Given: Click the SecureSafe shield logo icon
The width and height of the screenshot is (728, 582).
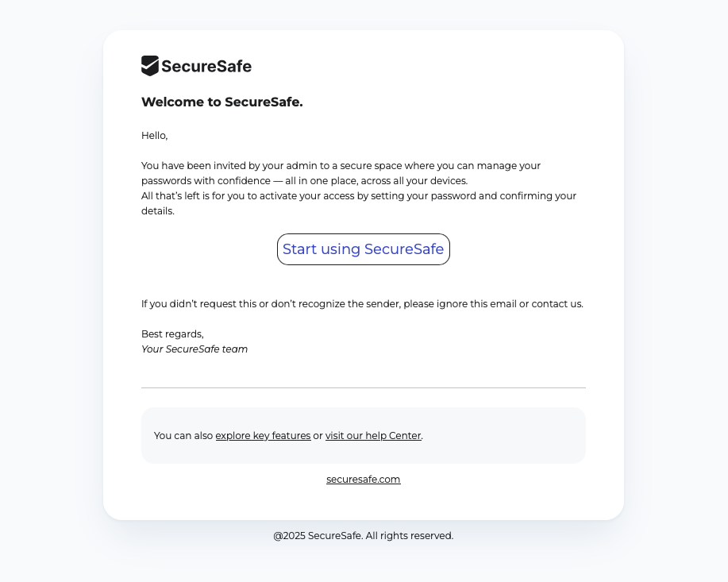Looking at the screenshot, I should 150,66.
